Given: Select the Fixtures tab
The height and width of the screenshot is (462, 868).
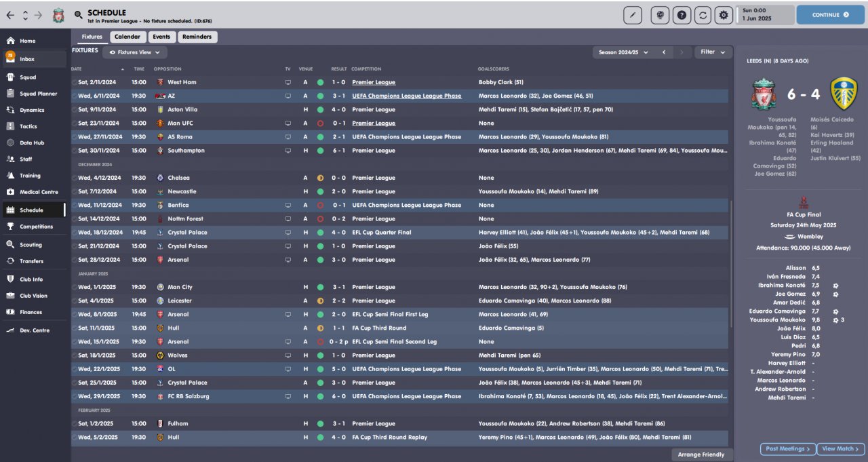Looking at the screenshot, I should pos(92,37).
